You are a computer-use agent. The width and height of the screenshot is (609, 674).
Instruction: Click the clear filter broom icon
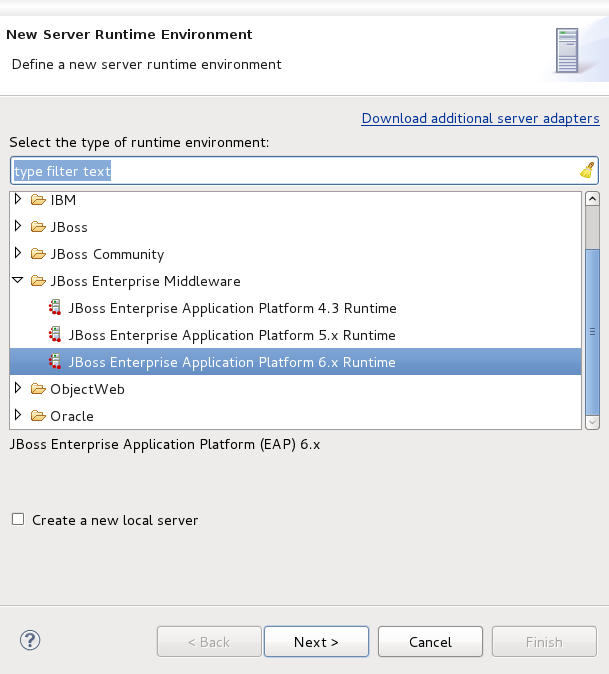point(587,170)
